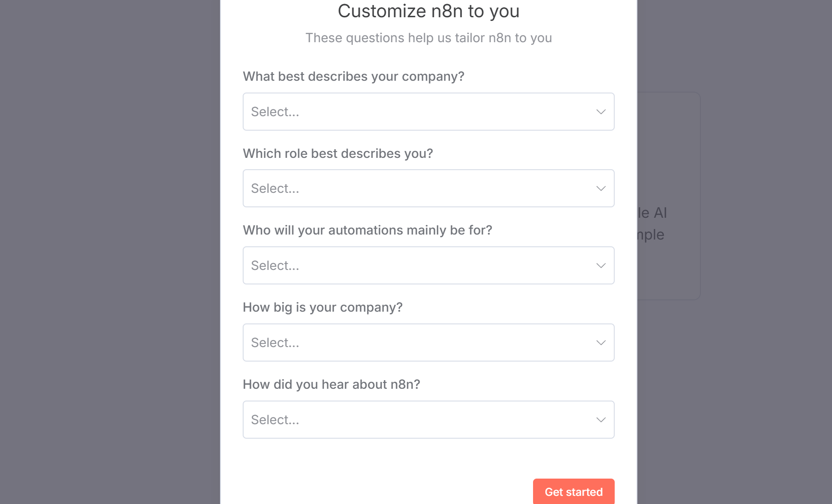Image resolution: width=832 pixels, height=504 pixels.
Task: Click the 'What best describes your company?' label
Action: tap(353, 76)
